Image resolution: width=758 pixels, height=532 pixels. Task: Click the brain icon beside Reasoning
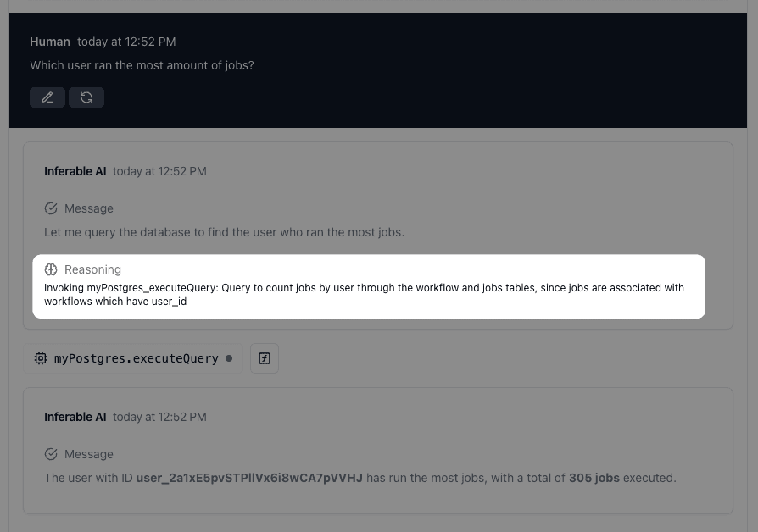(51, 269)
